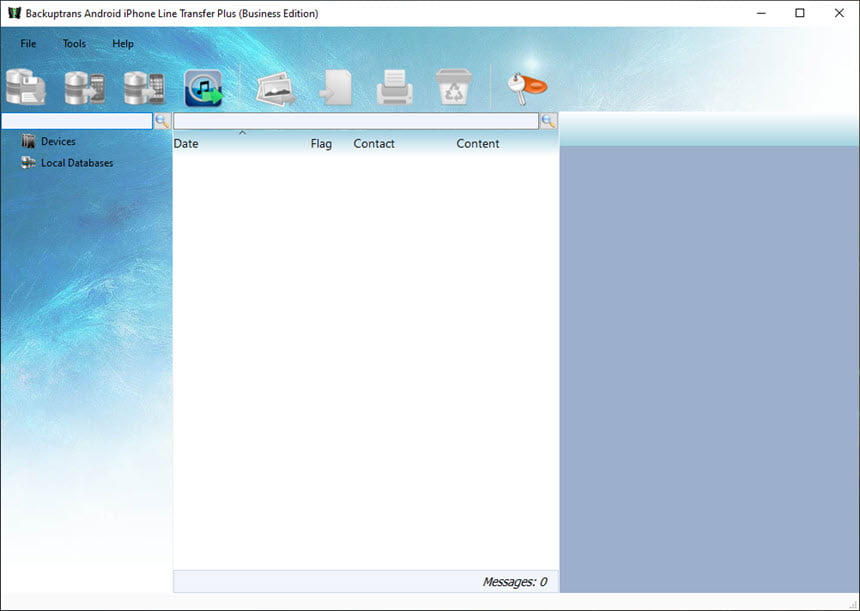860x611 pixels.
Task: Click the transfer database to iPhone icon
Action: [144, 88]
